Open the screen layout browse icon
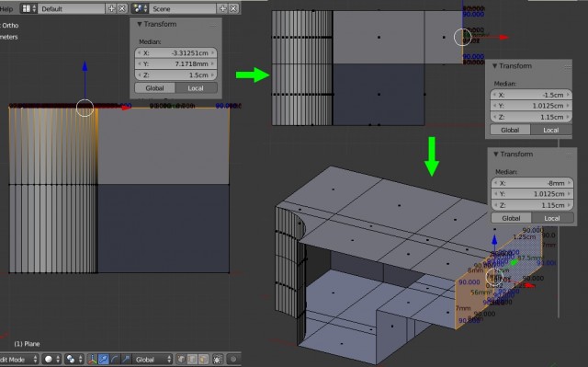The image size is (588, 367). click(28, 8)
